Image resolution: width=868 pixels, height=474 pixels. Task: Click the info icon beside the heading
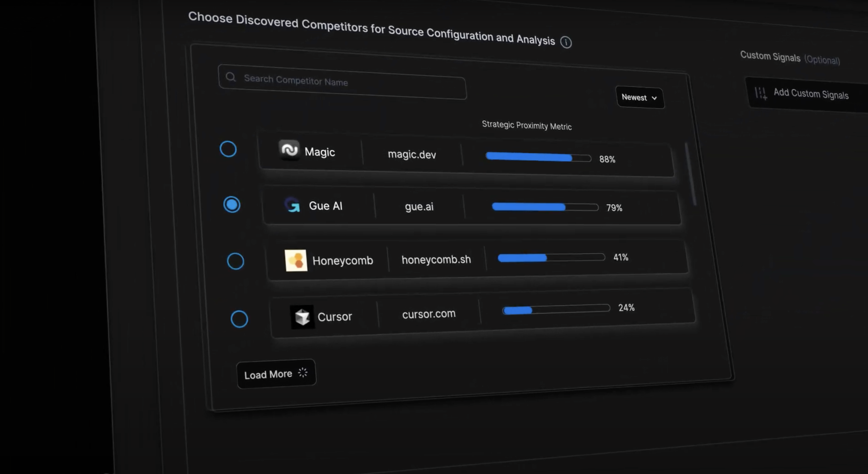coord(566,42)
